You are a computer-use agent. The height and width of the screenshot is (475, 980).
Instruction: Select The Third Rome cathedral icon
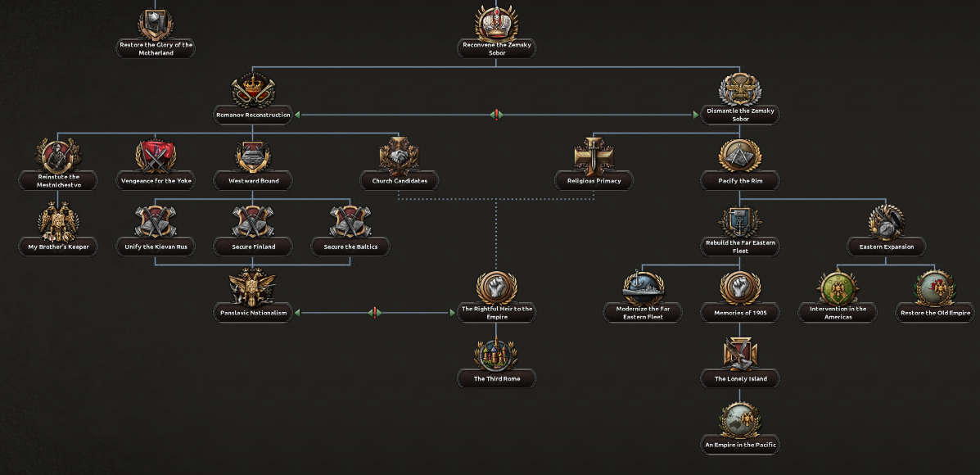tap(496, 354)
